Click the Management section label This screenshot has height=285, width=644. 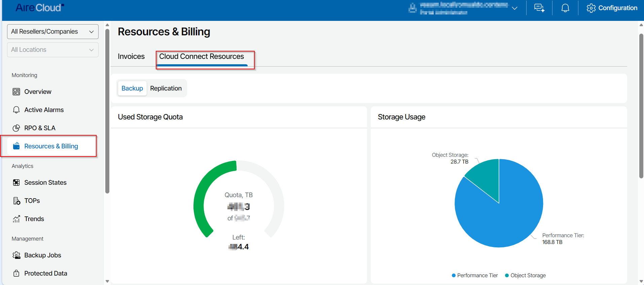coord(28,239)
